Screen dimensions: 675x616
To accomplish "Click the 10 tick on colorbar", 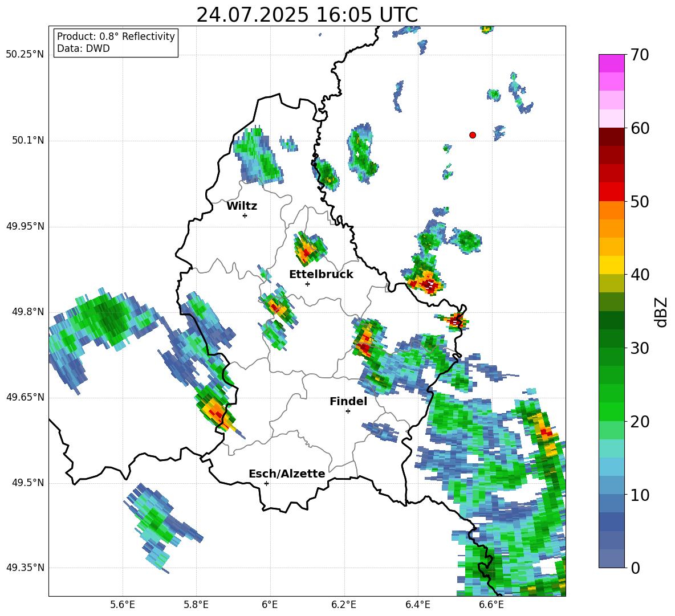I will [x=640, y=495].
